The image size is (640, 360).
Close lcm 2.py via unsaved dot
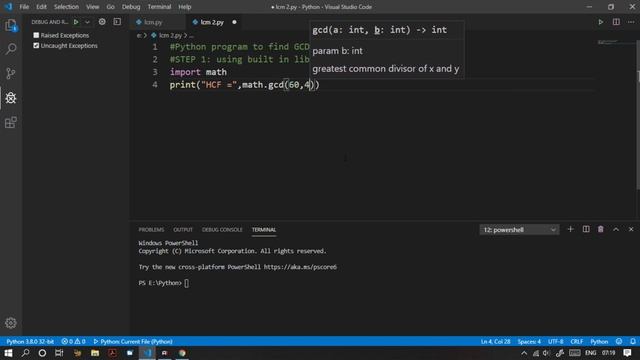coord(234,22)
